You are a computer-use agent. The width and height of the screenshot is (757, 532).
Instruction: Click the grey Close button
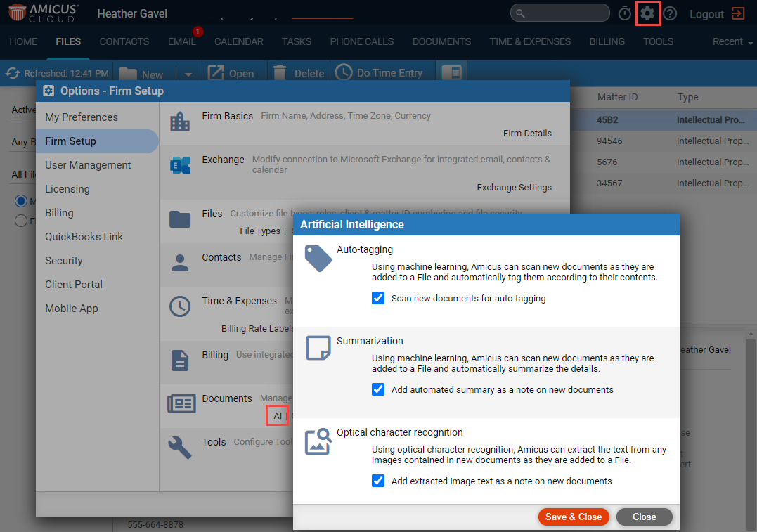644,517
